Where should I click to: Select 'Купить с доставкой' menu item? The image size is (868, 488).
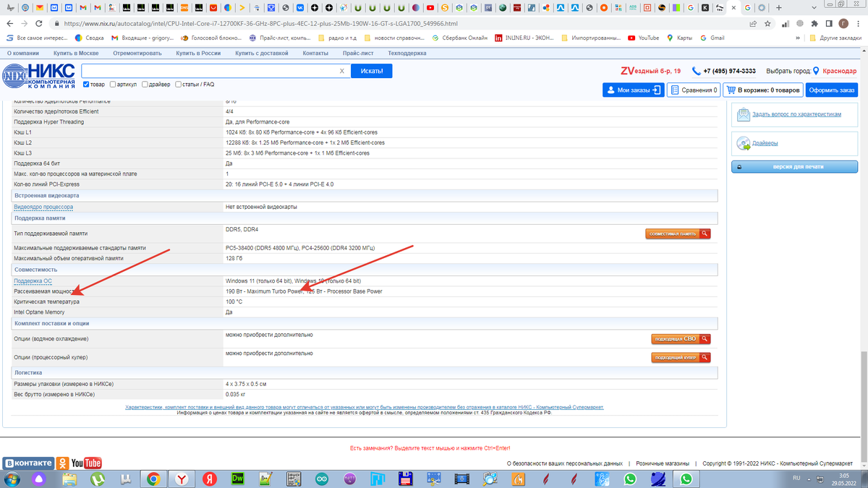point(262,53)
